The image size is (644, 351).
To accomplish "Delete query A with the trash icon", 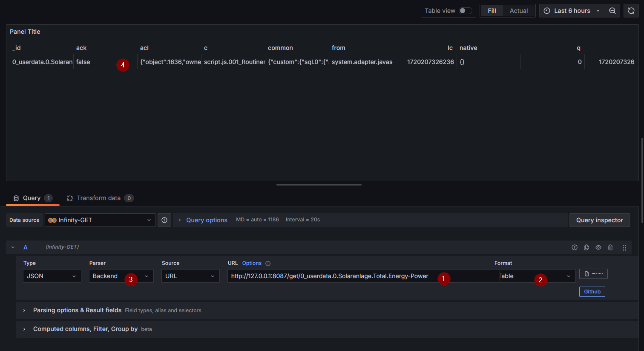I will tap(610, 247).
